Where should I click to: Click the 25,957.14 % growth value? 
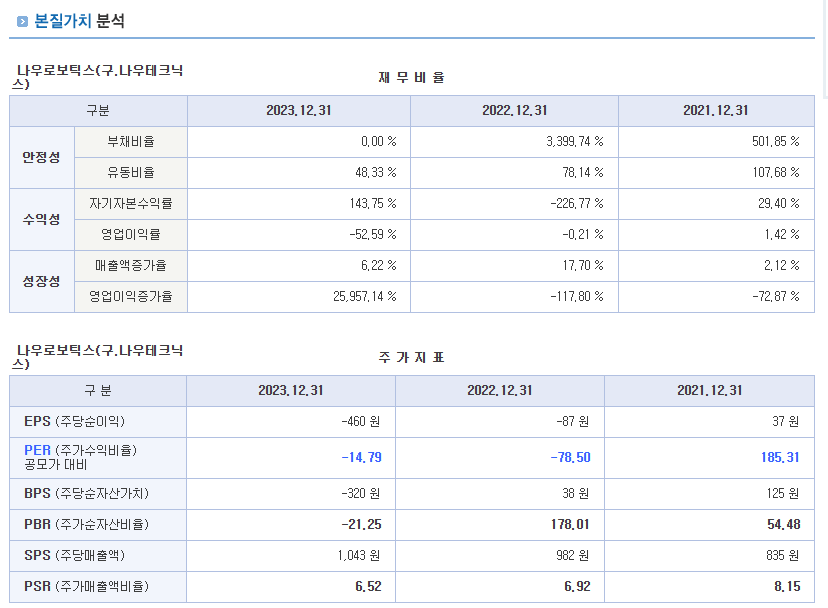point(364,296)
